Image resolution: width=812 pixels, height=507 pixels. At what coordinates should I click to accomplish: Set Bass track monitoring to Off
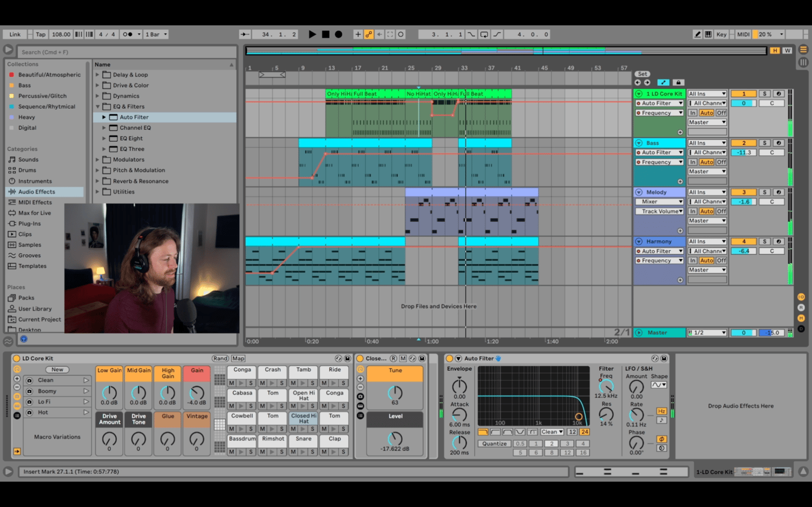pyautogui.click(x=721, y=162)
